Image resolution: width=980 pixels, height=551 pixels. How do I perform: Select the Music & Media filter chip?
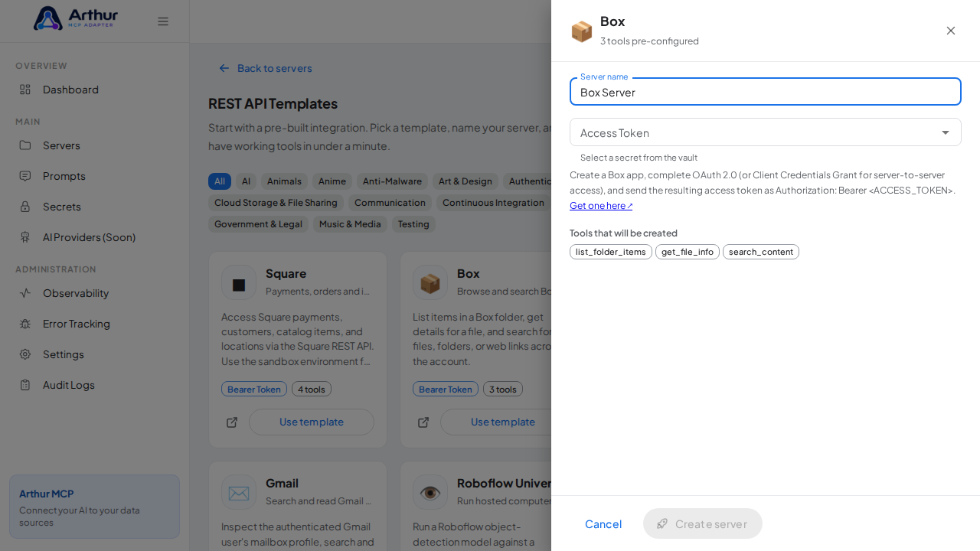[350, 224]
